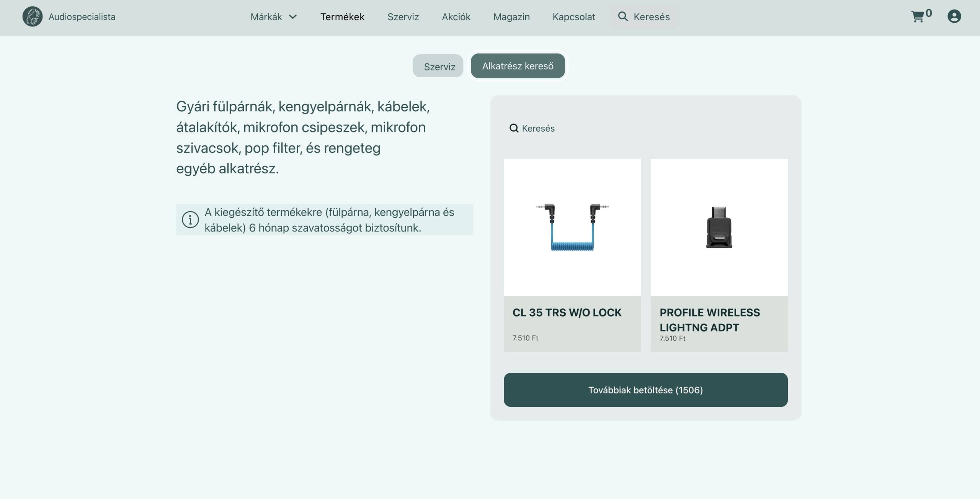This screenshot has height=499, width=980.
Task: Click the 7.510 Ft price under PROFILE WIRELESS
Action: click(672, 338)
